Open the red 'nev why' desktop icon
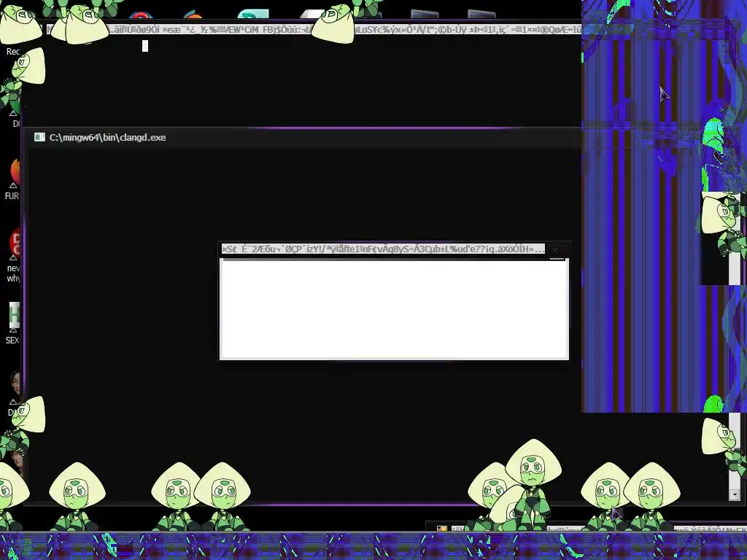The width and height of the screenshot is (747, 560). click(13, 256)
